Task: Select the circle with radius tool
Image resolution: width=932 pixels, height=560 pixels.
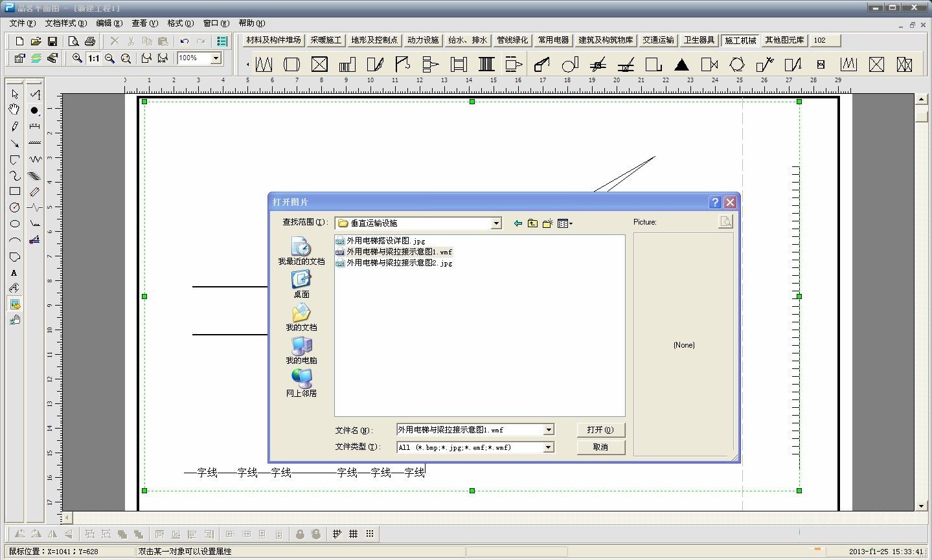Action: tap(15, 207)
